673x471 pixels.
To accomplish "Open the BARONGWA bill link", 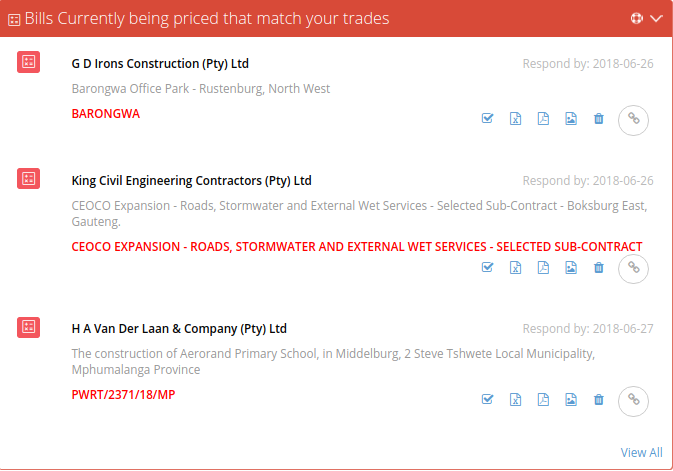I will pyautogui.click(x=106, y=114).
